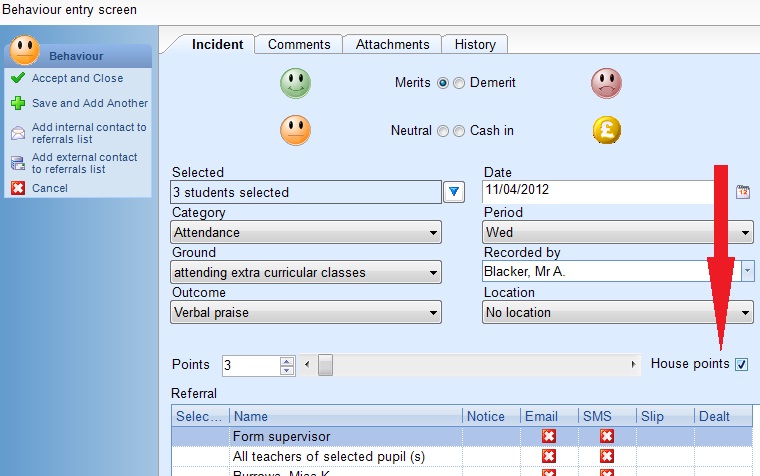The width and height of the screenshot is (760, 476).
Task: Switch to the Comments tab
Action: [x=299, y=44]
